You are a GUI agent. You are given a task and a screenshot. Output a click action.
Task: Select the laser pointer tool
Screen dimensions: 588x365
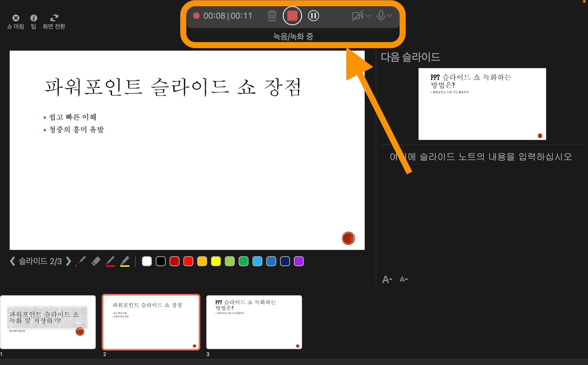coord(81,261)
